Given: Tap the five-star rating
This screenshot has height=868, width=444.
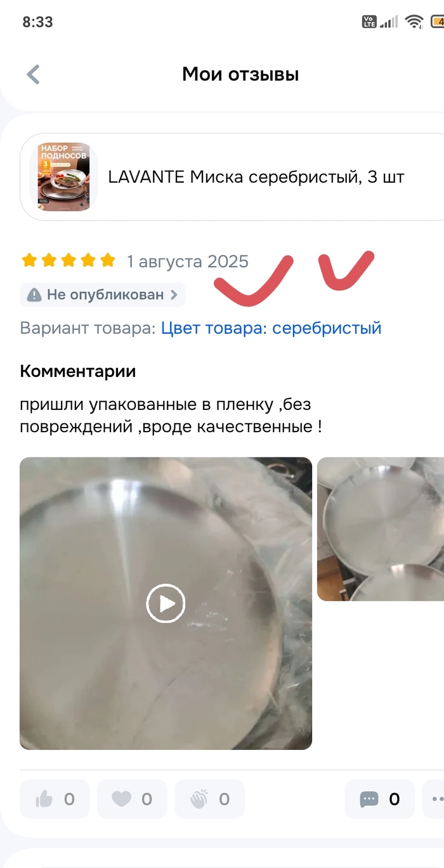Looking at the screenshot, I should [69, 260].
